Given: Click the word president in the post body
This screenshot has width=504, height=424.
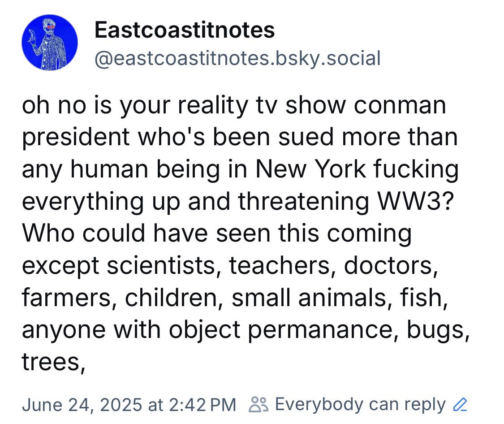Looking at the screenshot, I should [76, 138].
